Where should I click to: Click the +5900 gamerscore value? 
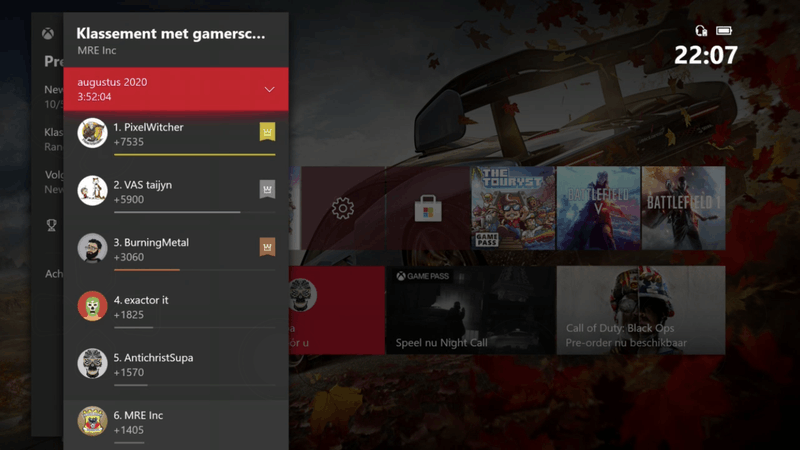coord(129,199)
